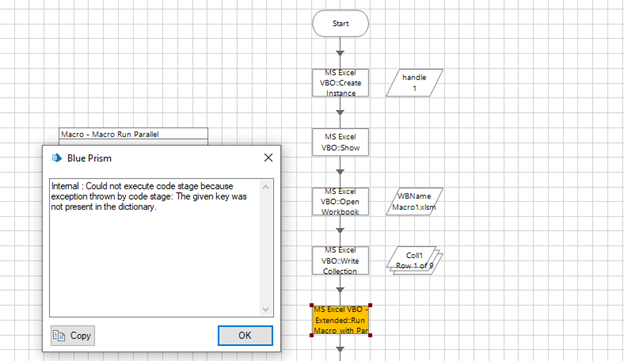
Task: Click OK in the Blue Prism dialog
Action: [245, 336]
